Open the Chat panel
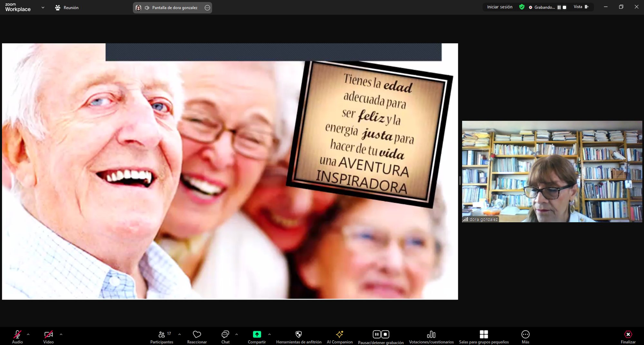Viewport: 644px width, 345px height. coord(225,336)
